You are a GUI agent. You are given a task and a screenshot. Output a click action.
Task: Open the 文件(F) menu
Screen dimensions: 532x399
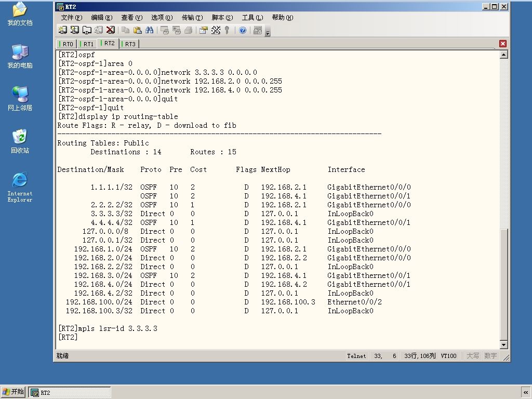click(72, 18)
